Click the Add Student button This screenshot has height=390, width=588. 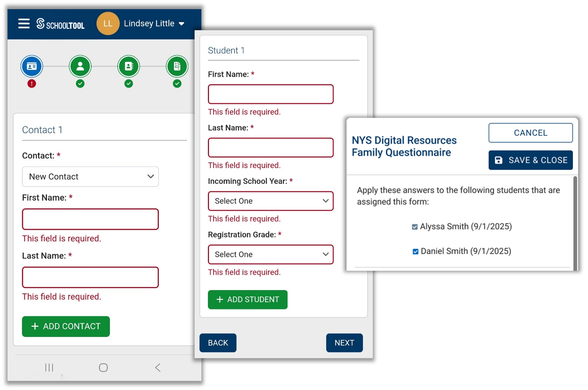click(x=247, y=299)
